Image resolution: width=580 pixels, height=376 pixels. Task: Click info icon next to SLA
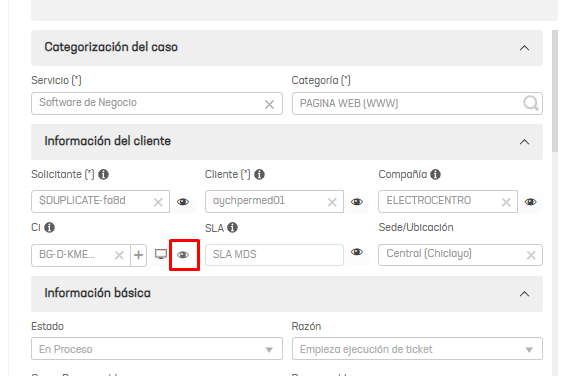232,227
